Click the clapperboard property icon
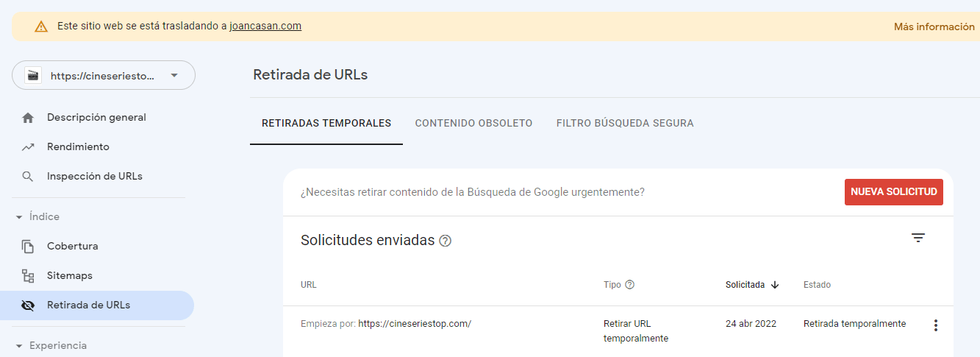The image size is (980, 357). (33, 75)
